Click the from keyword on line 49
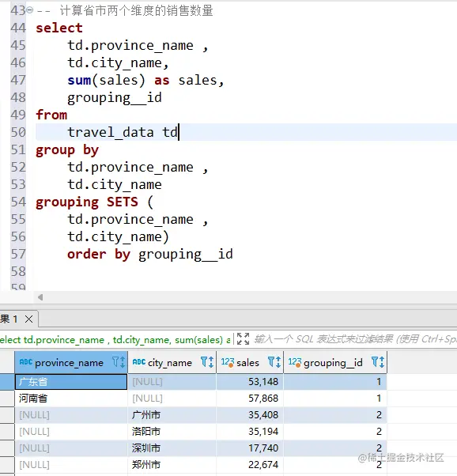 point(51,115)
